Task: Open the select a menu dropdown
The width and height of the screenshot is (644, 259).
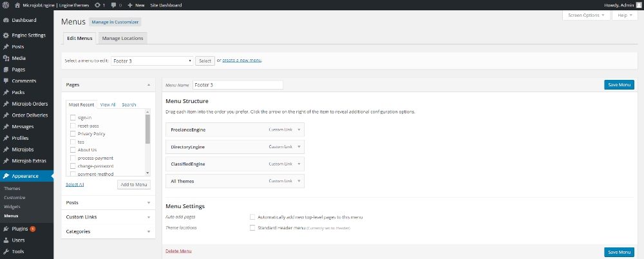Action: pos(152,61)
